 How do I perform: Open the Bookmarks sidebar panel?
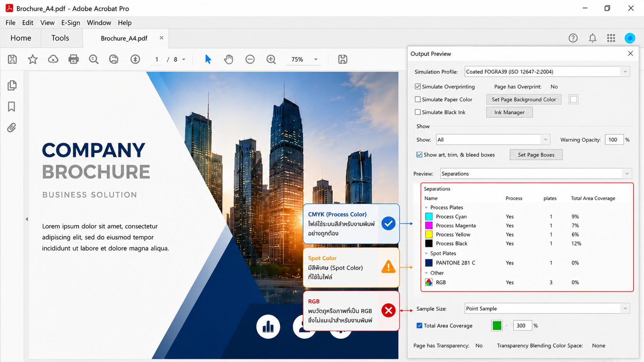[12, 107]
